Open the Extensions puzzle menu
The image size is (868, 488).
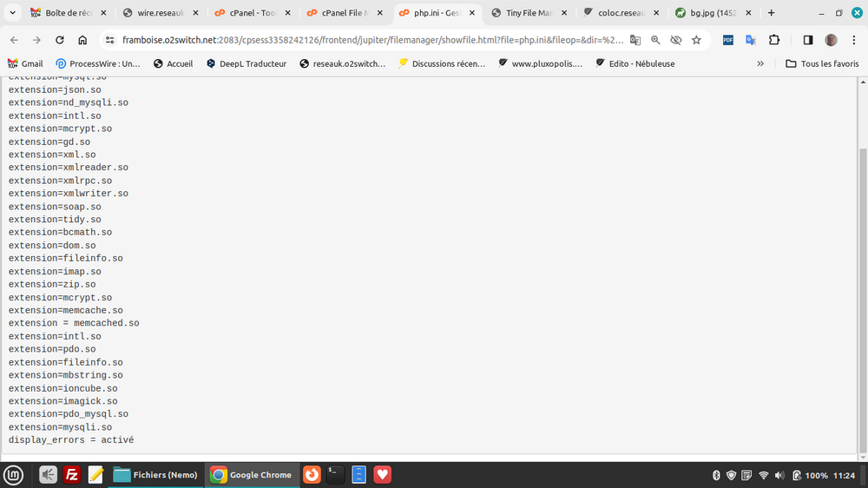tap(774, 40)
